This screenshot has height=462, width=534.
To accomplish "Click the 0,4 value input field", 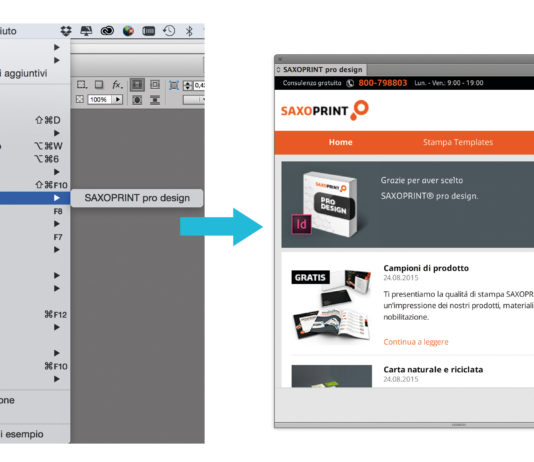I will point(199,85).
